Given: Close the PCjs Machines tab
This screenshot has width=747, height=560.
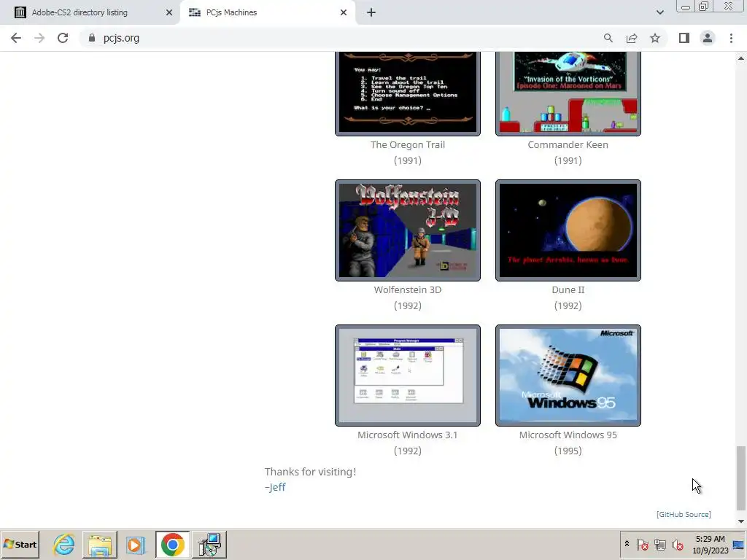Looking at the screenshot, I should (x=344, y=12).
